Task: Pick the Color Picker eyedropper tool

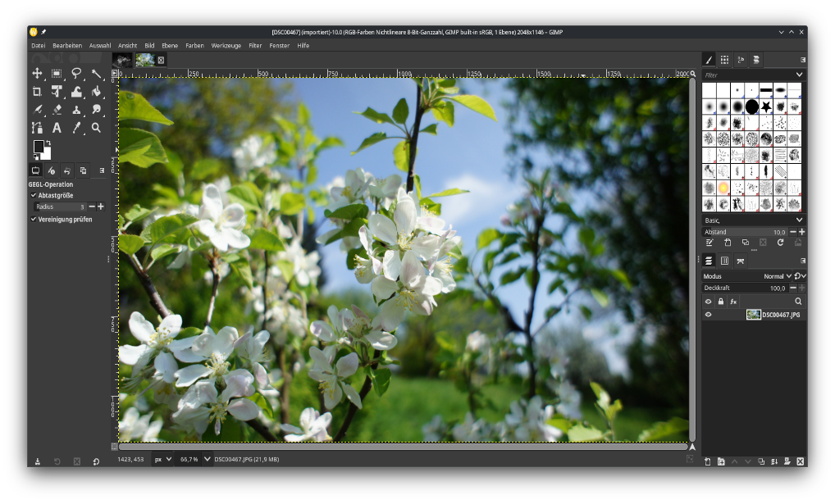Action: (x=76, y=128)
